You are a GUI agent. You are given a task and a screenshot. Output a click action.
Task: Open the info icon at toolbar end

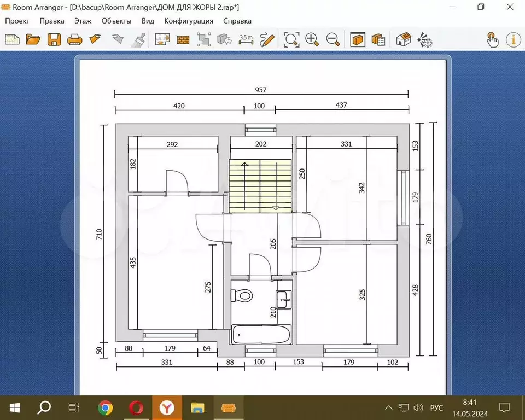[x=513, y=39]
